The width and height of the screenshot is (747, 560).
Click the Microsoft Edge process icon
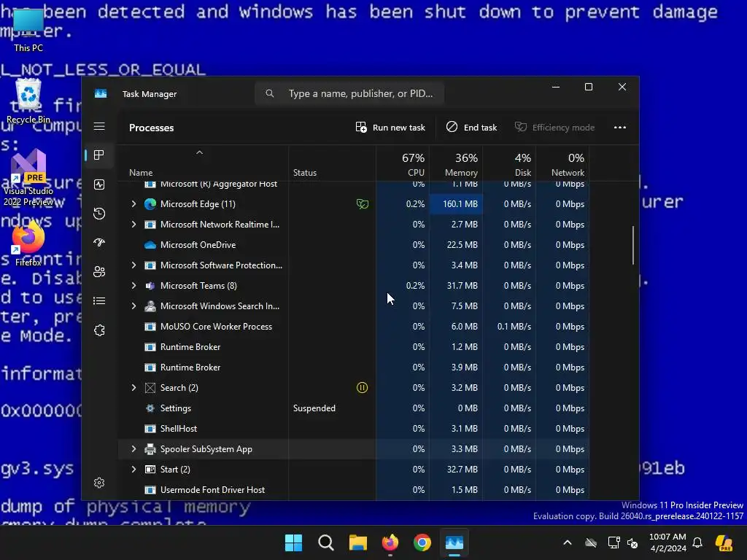tap(150, 204)
